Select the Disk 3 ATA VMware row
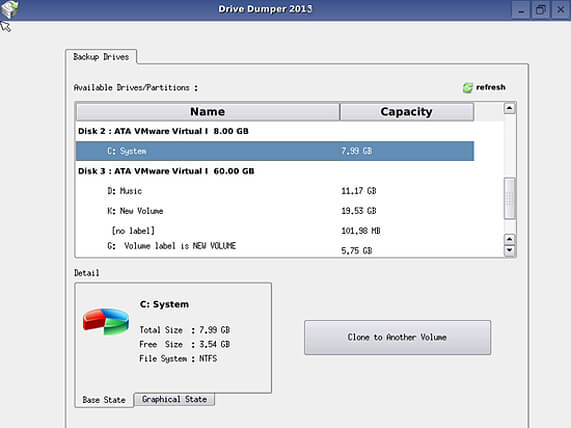571x428 pixels. point(275,171)
